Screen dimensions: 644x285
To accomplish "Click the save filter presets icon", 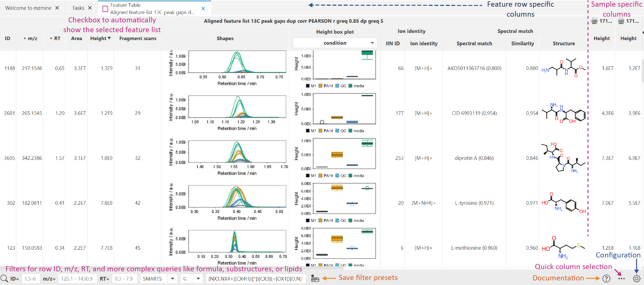I will pos(315,279).
